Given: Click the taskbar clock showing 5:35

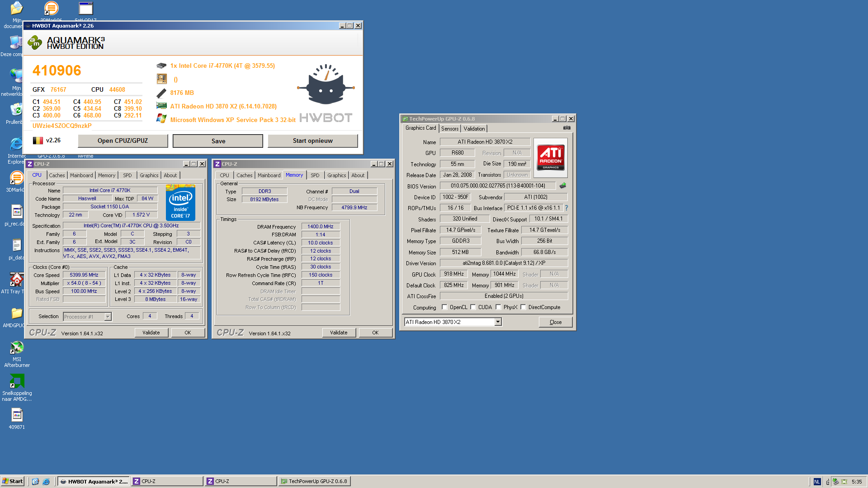Looking at the screenshot, I should coord(857,482).
